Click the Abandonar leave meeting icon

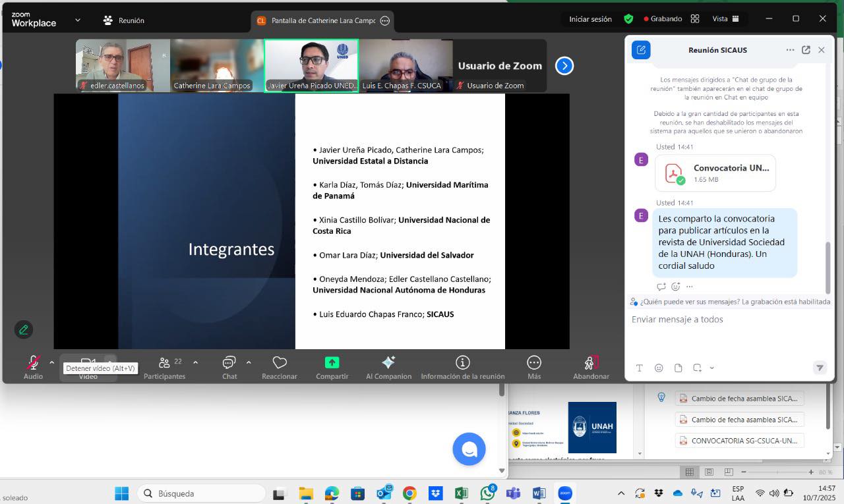(x=591, y=363)
